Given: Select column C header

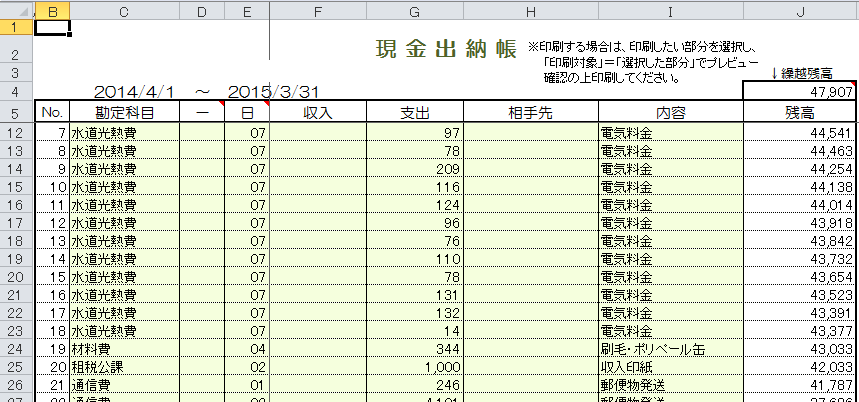Looking at the screenshot, I should (x=124, y=9).
